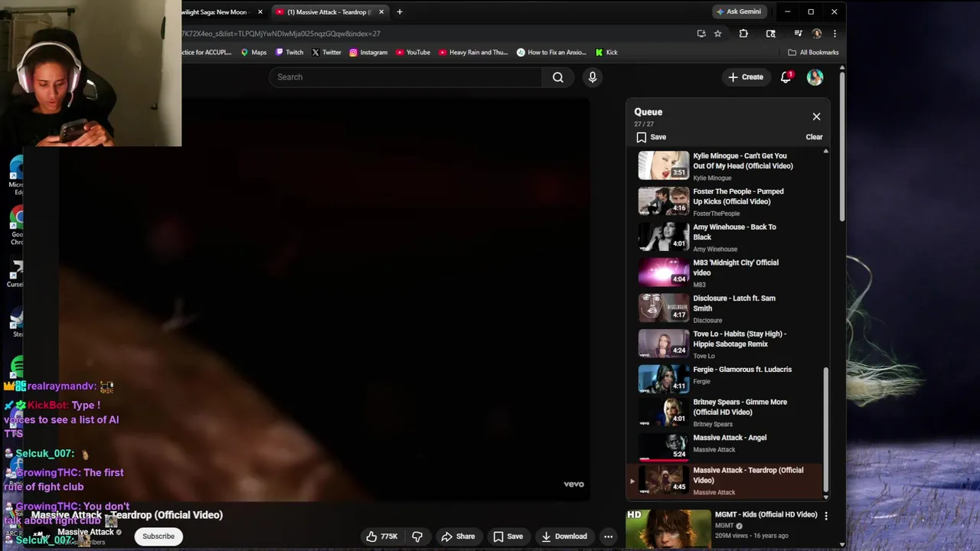Open the Chrome extensions puzzle icon
Viewport: 980px width, 551px height.
click(743, 34)
